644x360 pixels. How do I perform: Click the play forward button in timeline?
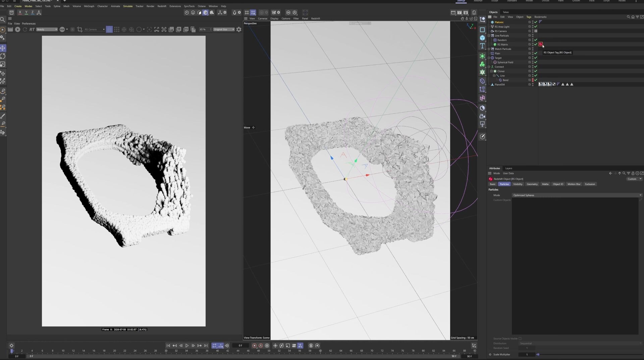click(187, 346)
